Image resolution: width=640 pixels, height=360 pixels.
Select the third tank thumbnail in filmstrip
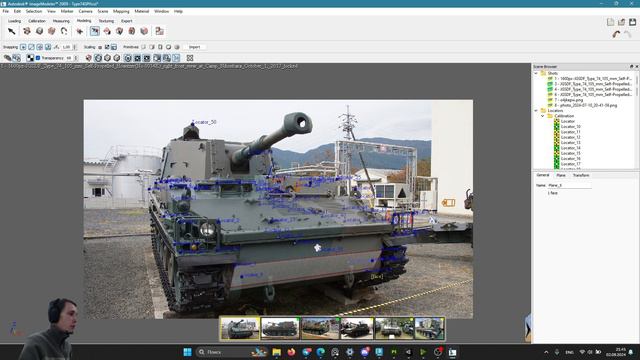(x=320, y=329)
